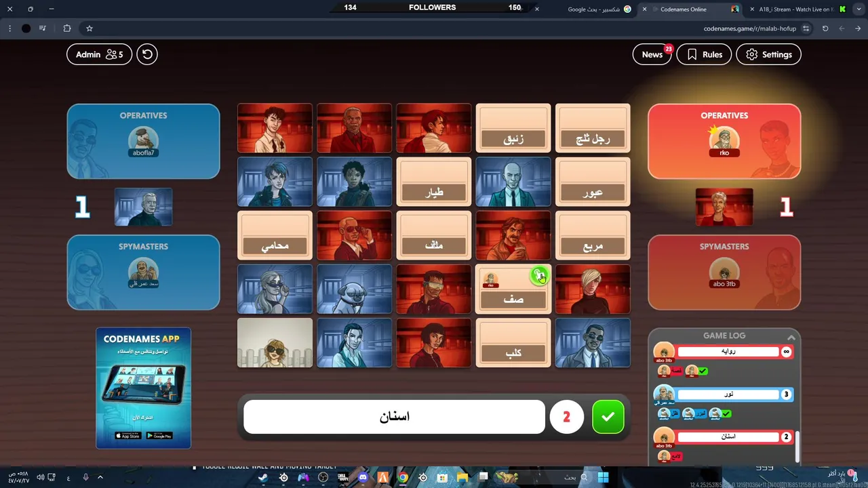Expand hidden system tray icons chevron
Screen dimensions: 868x488
[100, 478]
